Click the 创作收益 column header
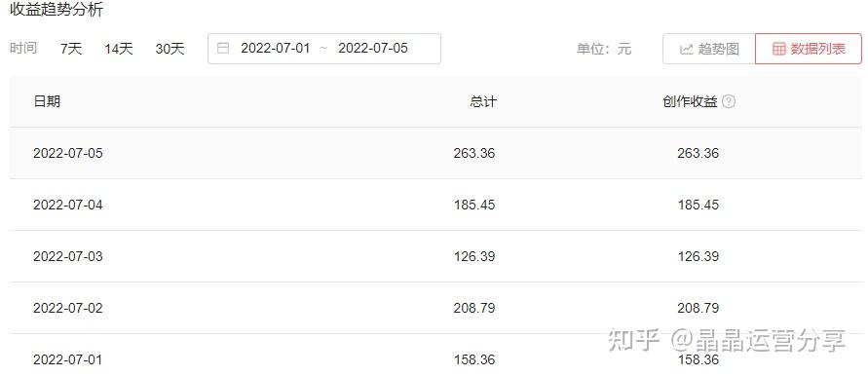 pos(690,102)
